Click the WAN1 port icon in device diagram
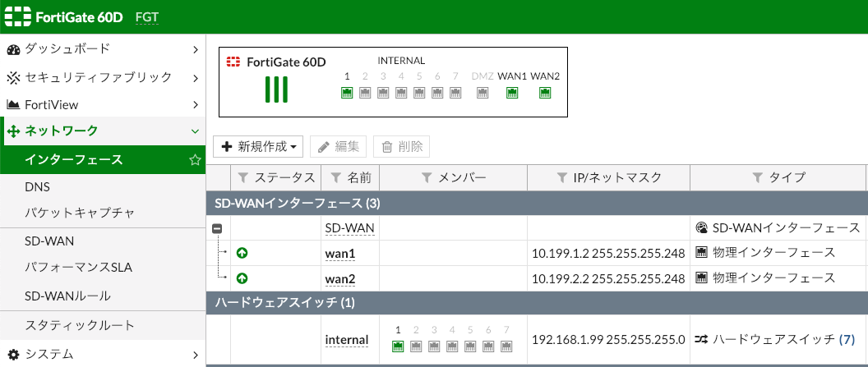 512,93
